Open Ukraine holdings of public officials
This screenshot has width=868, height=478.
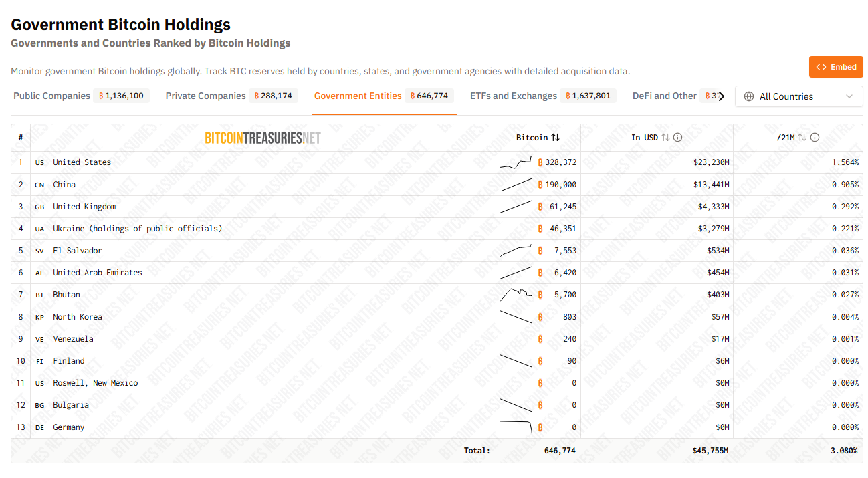click(x=137, y=229)
